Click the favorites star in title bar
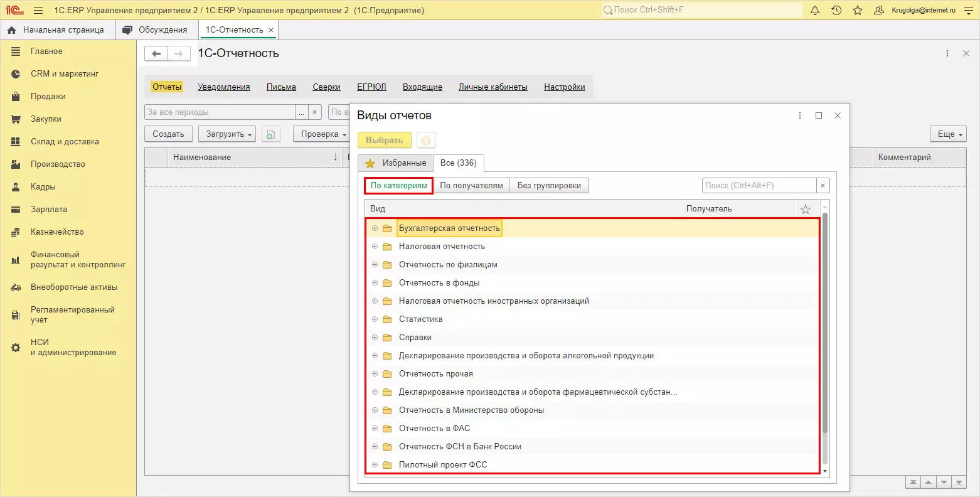The width and height of the screenshot is (980, 497). point(858,11)
